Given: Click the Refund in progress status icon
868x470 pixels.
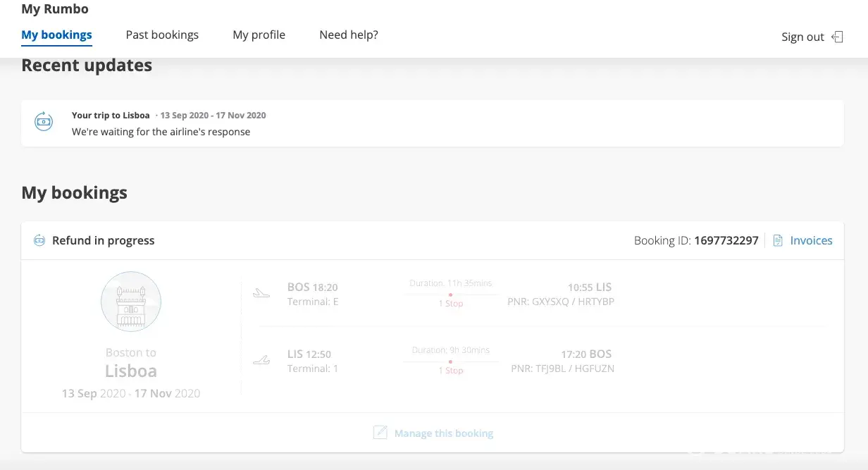Looking at the screenshot, I should point(39,241).
